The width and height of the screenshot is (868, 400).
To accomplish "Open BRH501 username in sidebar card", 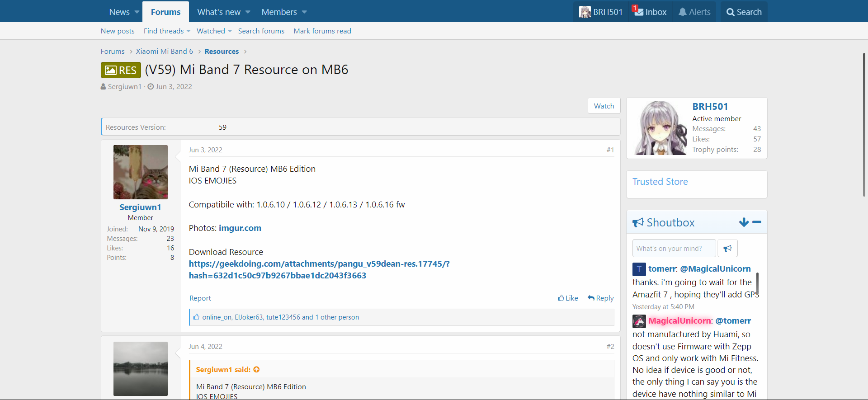I will (710, 107).
